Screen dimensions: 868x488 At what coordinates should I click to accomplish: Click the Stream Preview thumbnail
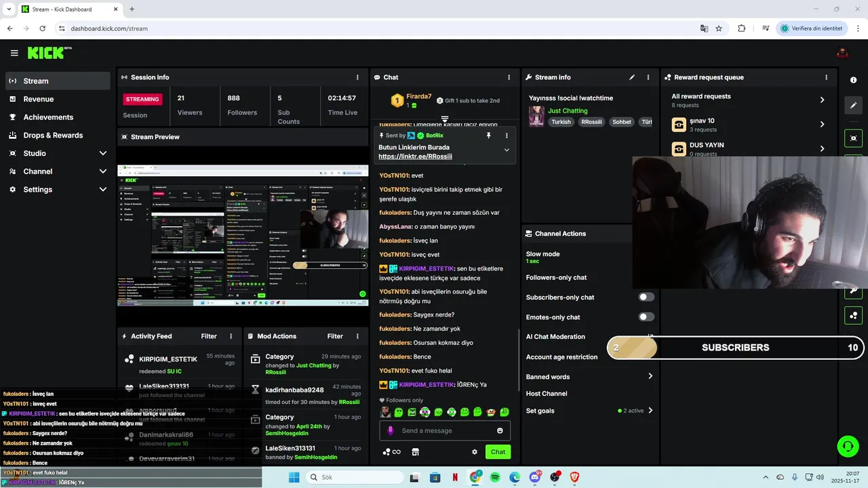[243, 235]
